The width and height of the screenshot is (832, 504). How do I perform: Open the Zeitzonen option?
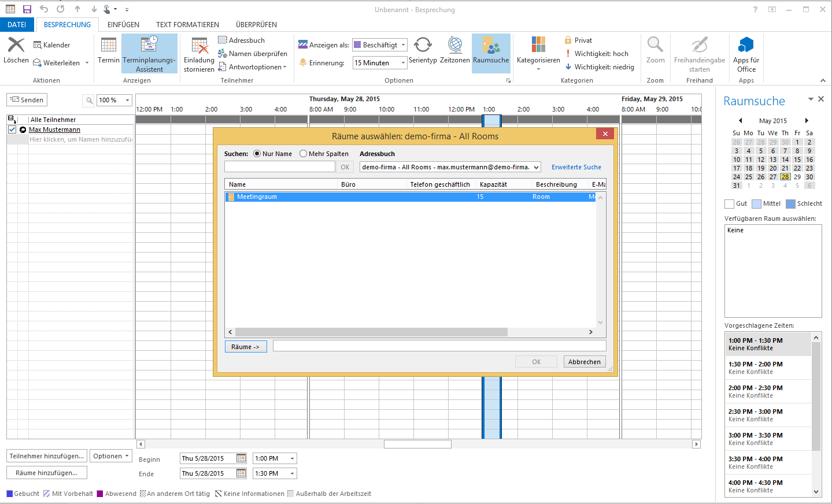pyautogui.click(x=455, y=51)
